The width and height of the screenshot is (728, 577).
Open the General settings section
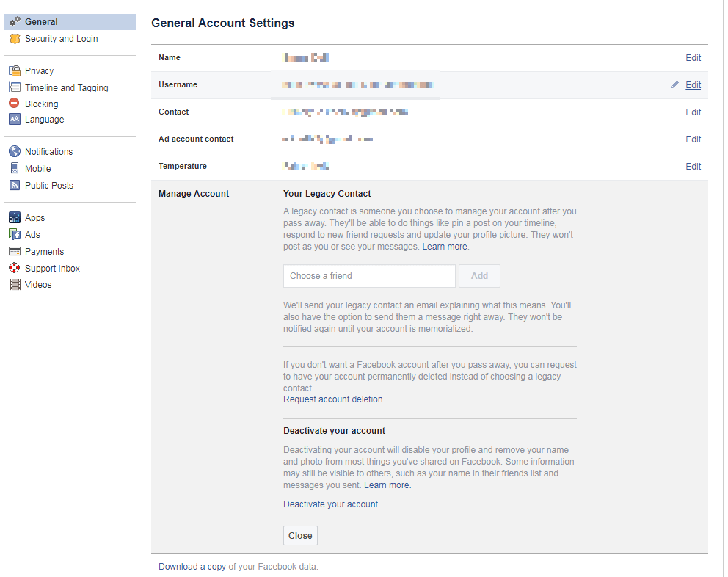click(70, 22)
